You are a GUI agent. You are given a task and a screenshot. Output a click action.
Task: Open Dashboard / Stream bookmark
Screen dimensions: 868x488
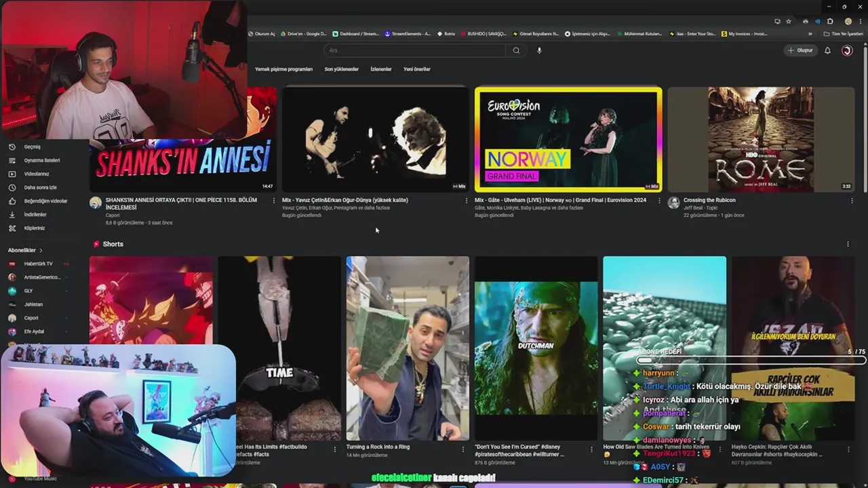pos(356,33)
